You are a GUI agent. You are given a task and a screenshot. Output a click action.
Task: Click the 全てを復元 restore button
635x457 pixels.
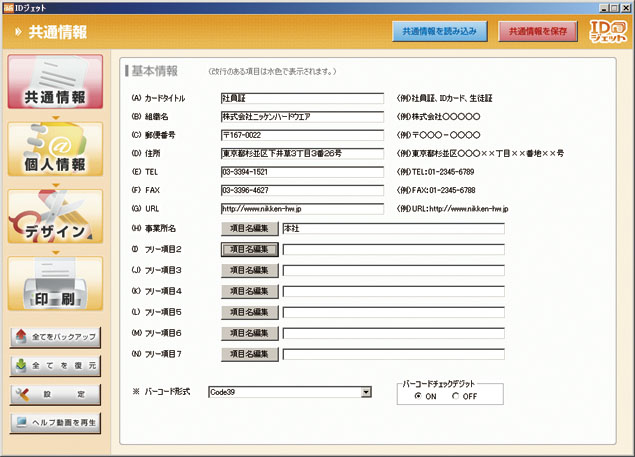(55, 366)
